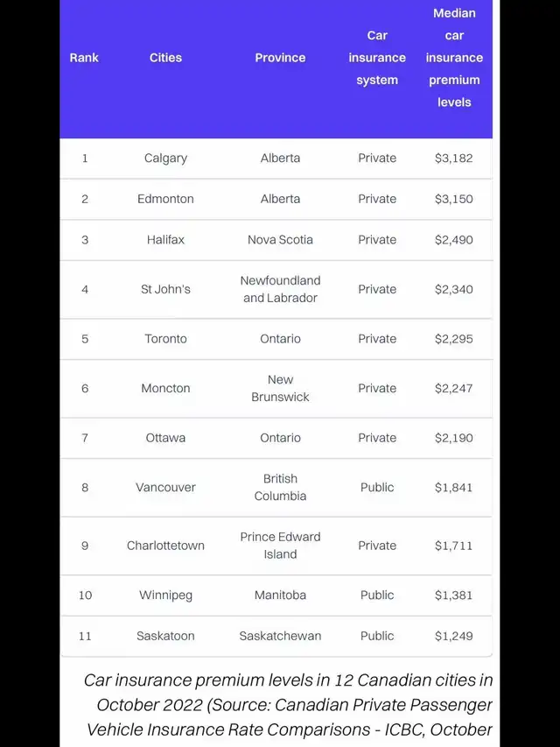
Task: Click Saskatoon's $1,249 premium value
Action: (454, 636)
